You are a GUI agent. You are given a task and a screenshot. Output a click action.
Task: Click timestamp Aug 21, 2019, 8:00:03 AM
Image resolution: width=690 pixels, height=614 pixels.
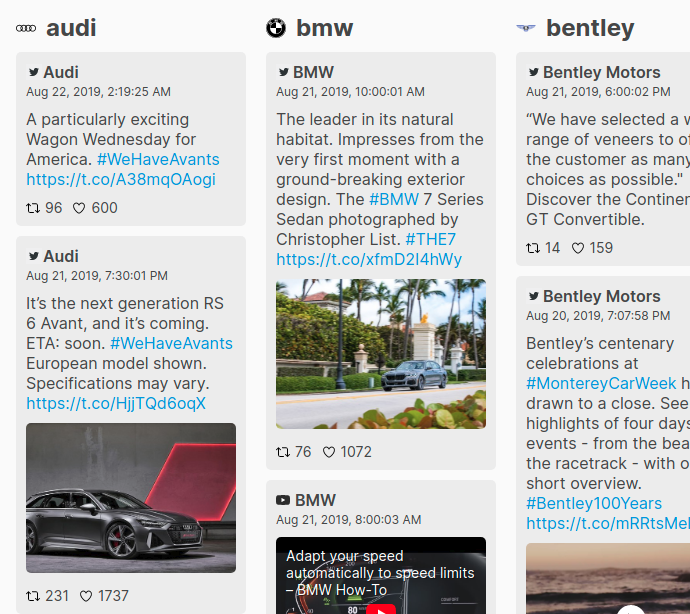coord(349,520)
